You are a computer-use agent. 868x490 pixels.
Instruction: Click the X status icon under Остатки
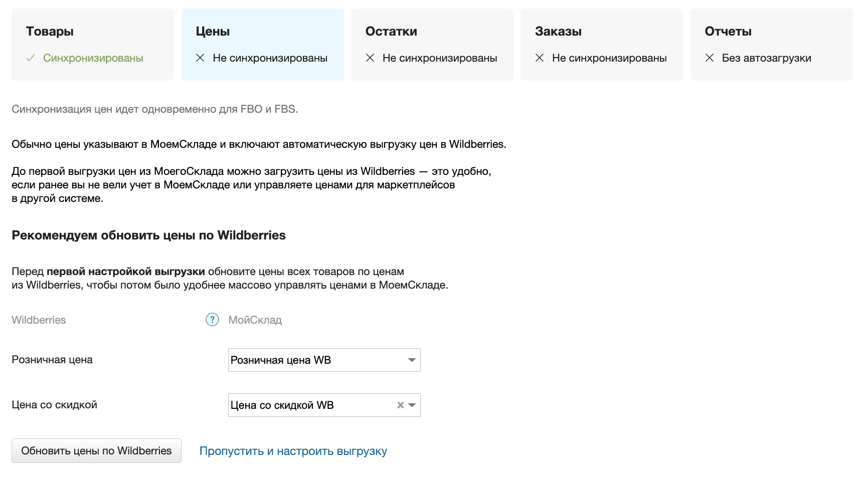(x=370, y=58)
